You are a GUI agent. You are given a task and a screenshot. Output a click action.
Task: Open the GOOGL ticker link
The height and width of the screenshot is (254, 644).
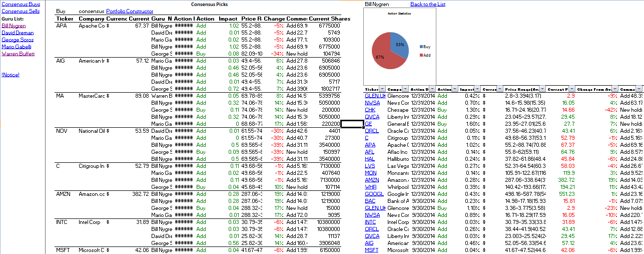[x=374, y=194]
